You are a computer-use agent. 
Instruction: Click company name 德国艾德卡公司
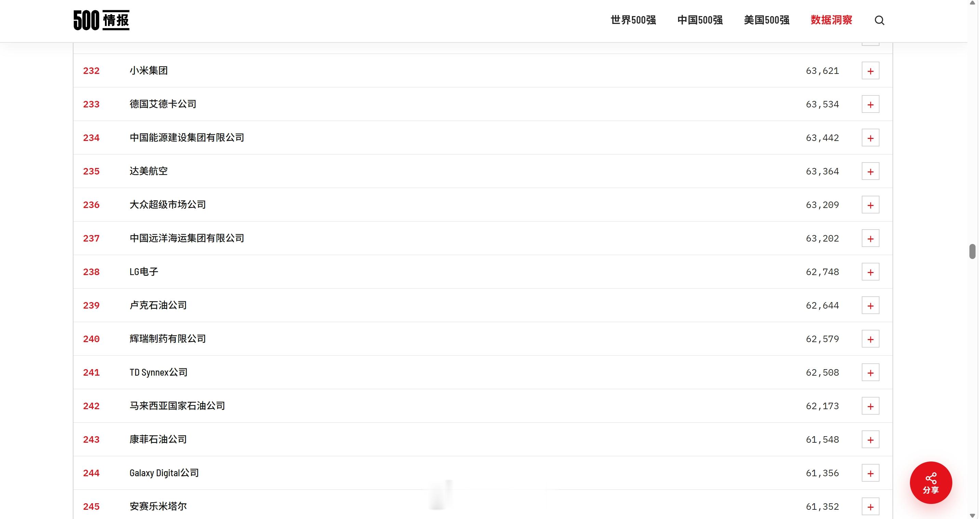(163, 104)
